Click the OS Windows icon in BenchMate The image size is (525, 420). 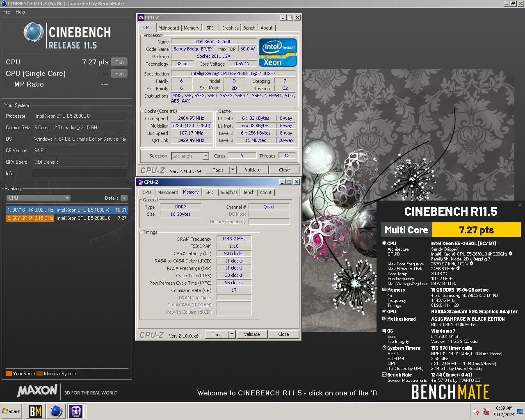[x=384, y=331]
